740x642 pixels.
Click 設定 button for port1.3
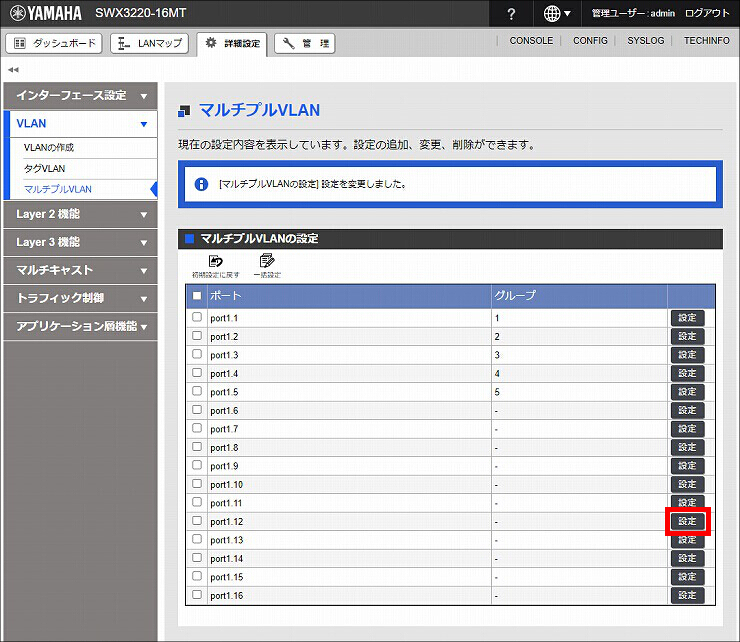[687, 355]
